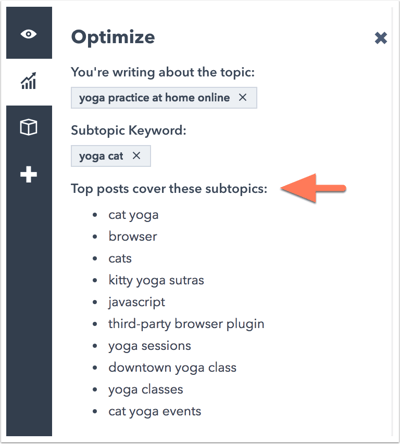The image size is (400, 444).
Task: Click the plus add icon in sidebar
Action: [29, 174]
